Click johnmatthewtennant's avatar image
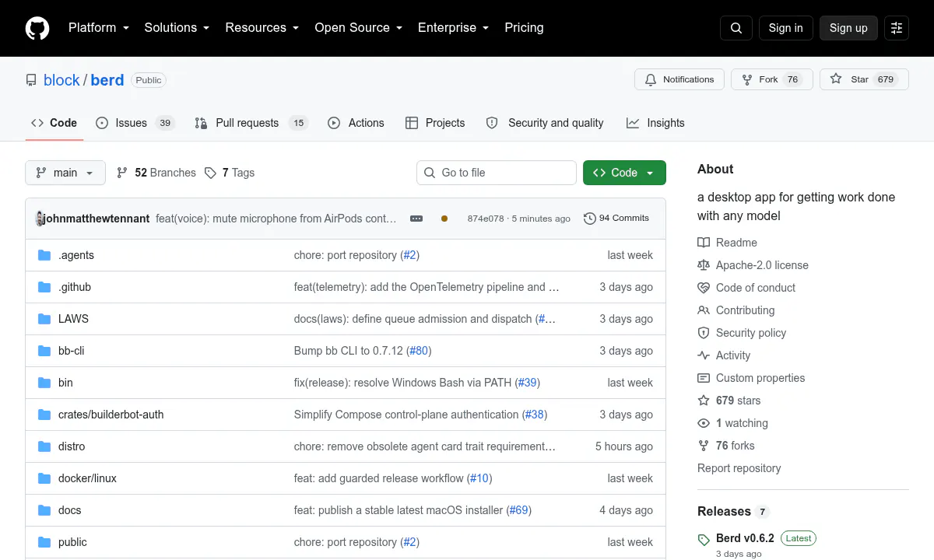Screen dimensions: 934x560 (x=40, y=219)
